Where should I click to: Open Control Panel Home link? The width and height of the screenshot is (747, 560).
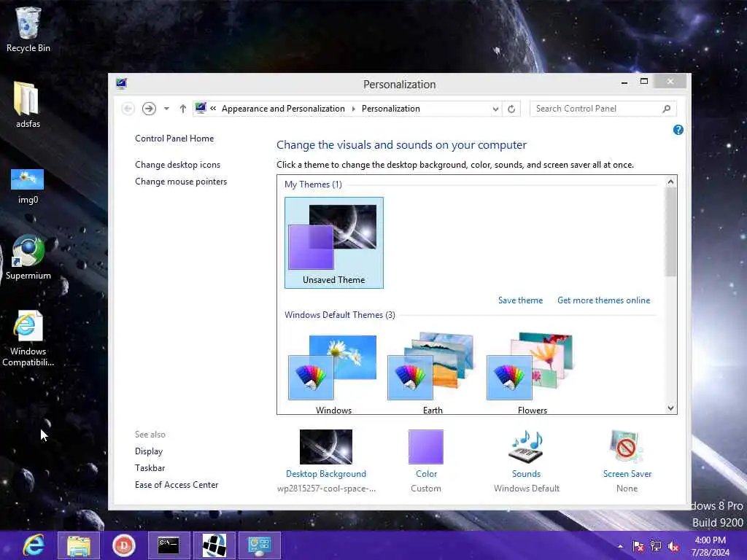pos(174,139)
